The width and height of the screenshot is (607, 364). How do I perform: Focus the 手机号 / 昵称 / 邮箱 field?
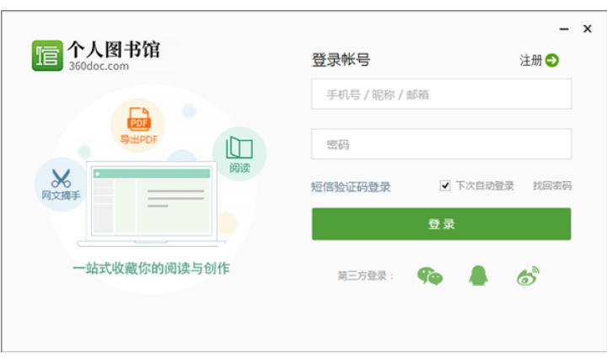[x=441, y=94]
